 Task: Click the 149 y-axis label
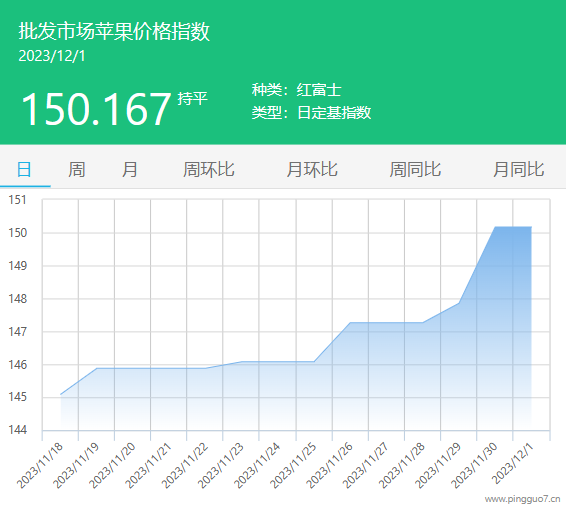click(x=18, y=266)
